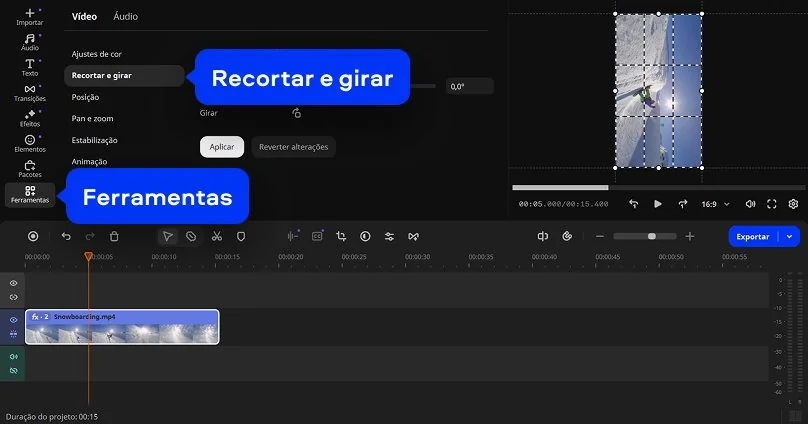Viewport: 808px width, 424px height.
Task: Open Ajustes de cor settings
Action: click(96, 54)
